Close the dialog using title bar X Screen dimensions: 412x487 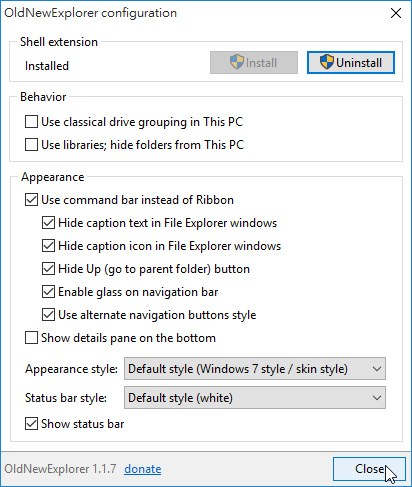[396, 13]
